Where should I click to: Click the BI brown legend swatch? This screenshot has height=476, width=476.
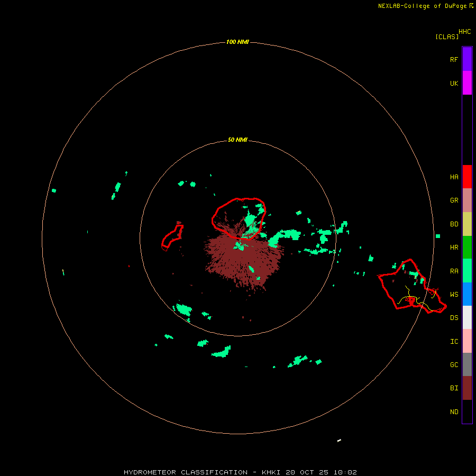(x=467, y=388)
